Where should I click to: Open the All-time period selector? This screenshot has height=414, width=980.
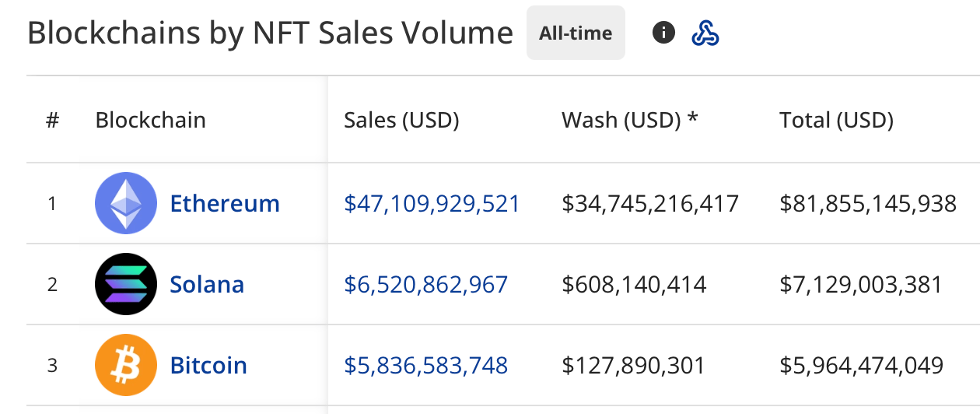(576, 33)
